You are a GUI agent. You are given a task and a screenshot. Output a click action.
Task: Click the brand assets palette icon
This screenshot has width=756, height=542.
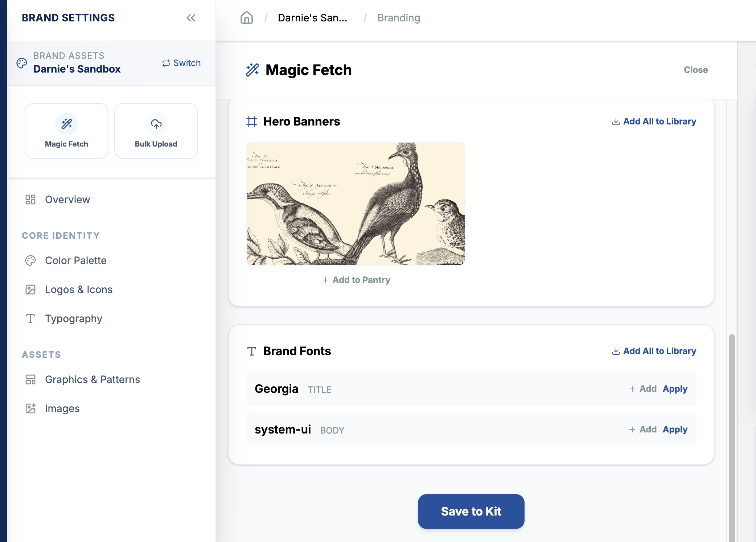click(x=22, y=63)
